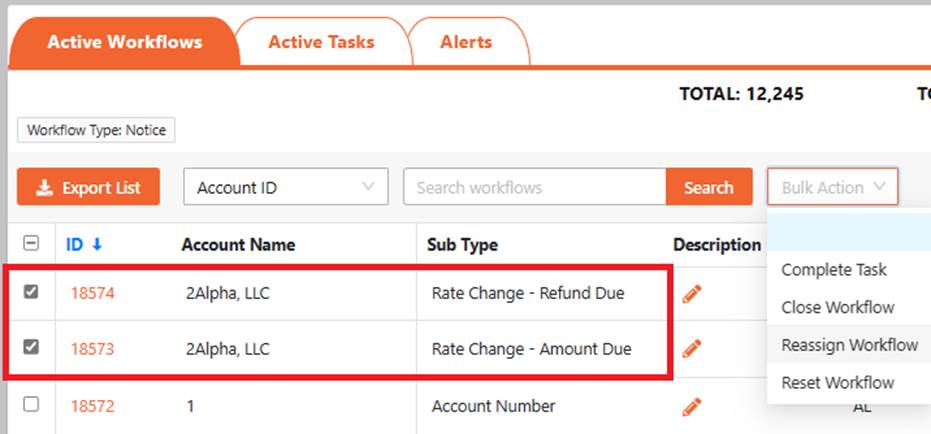Choose Complete Task from bulk actions
931x434 pixels.
pyautogui.click(x=834, y=270)
